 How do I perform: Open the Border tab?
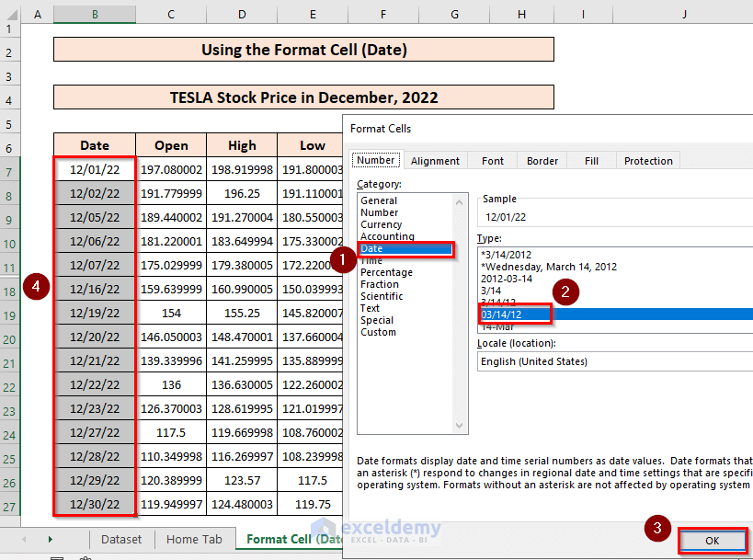[542, 161]
